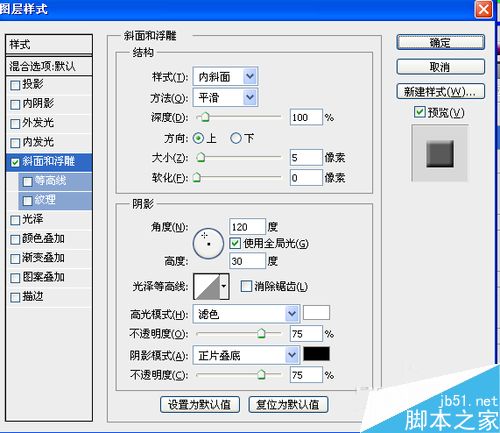Click 复位为默认值 reset to default button
Screen dimensions: 500x433
[x=288, y=404]
